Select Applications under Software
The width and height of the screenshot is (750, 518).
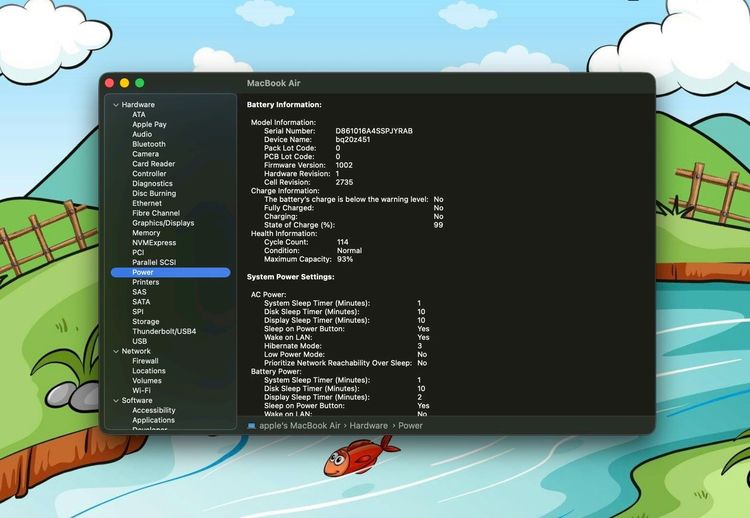(x=153, y=420)
